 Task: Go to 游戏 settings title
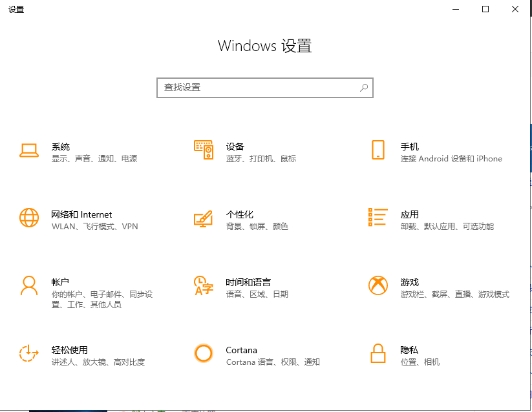tap(410, 282)
